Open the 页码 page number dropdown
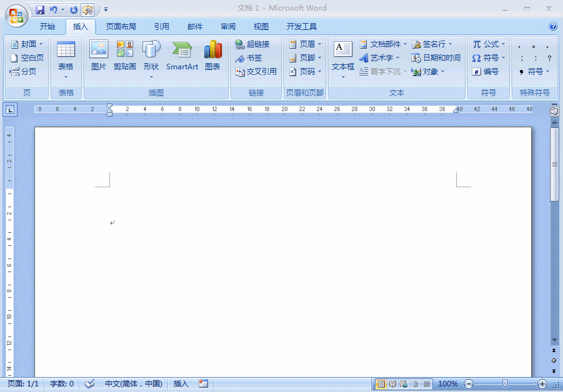Image resolution: width=563 pixels, height=392 pixels. click(306, 71)
